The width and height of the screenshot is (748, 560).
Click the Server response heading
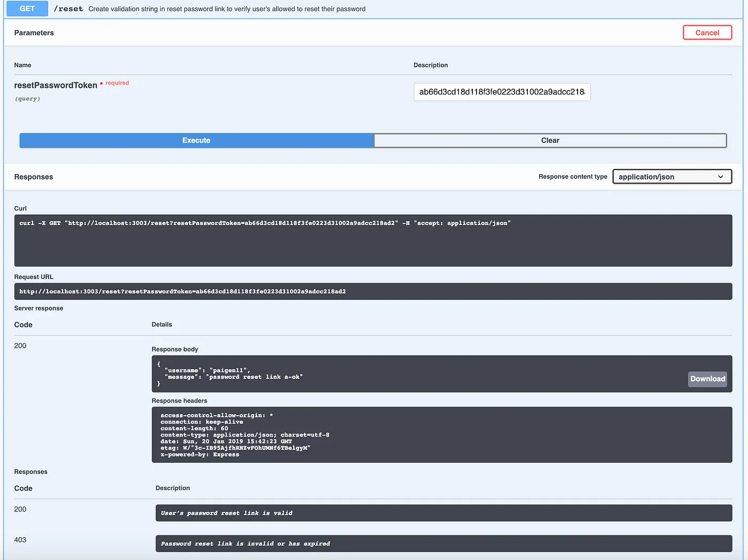click(x=38, y=308)
